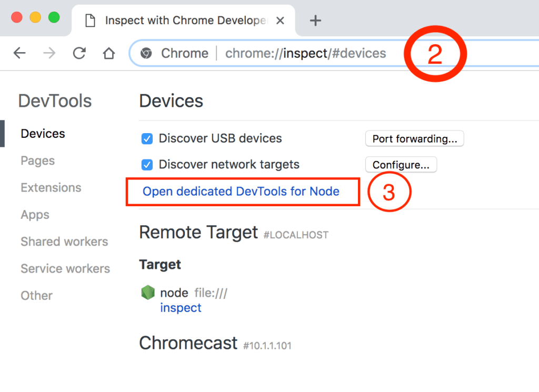The width and height of the screenshot is (539, 392).
Task: Open Port forwarding settings
Action: pyautogui.click(x=415, y=139)
